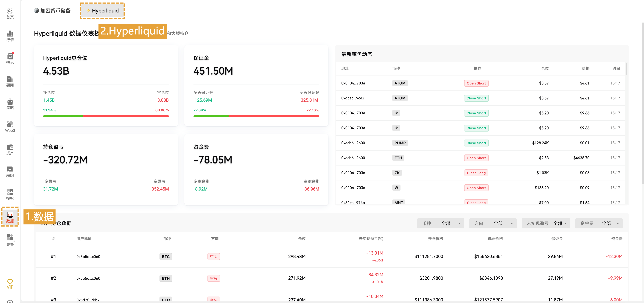The height and width of the screenshot is (303, 644).
Task: Open address 0xecb6...2b00 in PUMP row
Action: tap(353, 143)
